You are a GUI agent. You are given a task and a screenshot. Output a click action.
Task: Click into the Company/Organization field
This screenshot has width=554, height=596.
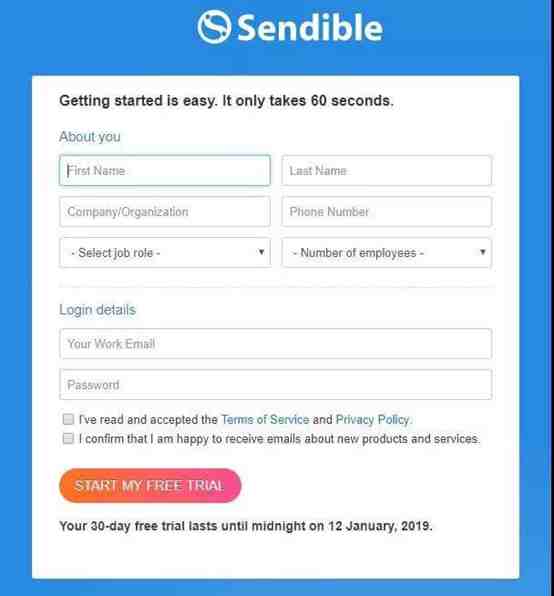pyautogui.click(x=165, y=212)
